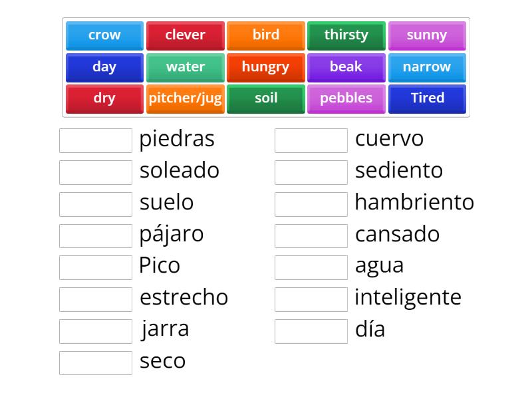Select the word tile 'water'
Viewport: 532px width, 399px height.
186,66
